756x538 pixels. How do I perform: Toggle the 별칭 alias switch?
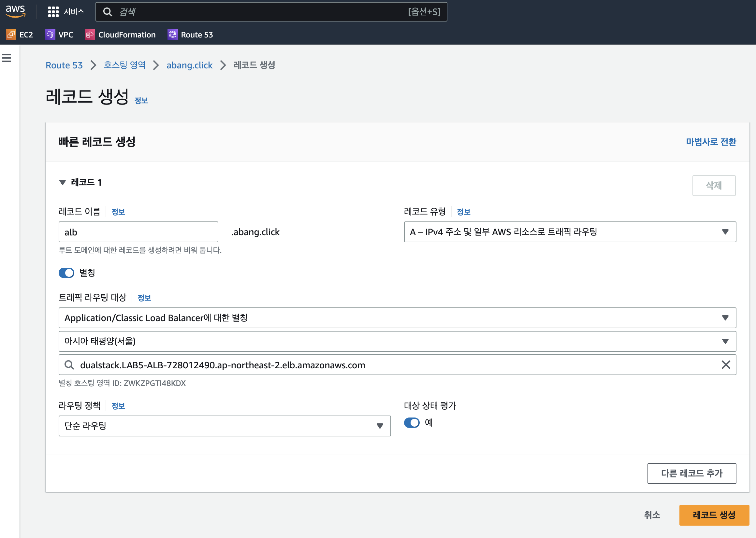pos(66,273)
